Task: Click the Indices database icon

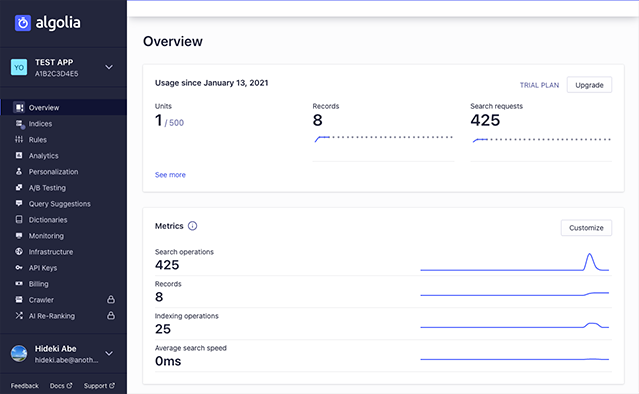Action: [19, 123]
